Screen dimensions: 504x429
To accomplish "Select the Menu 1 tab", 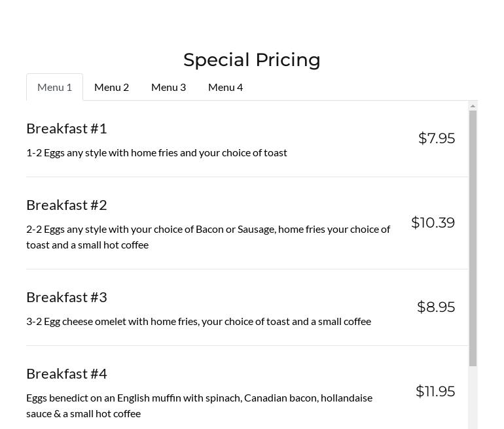I will pos(54,87).
